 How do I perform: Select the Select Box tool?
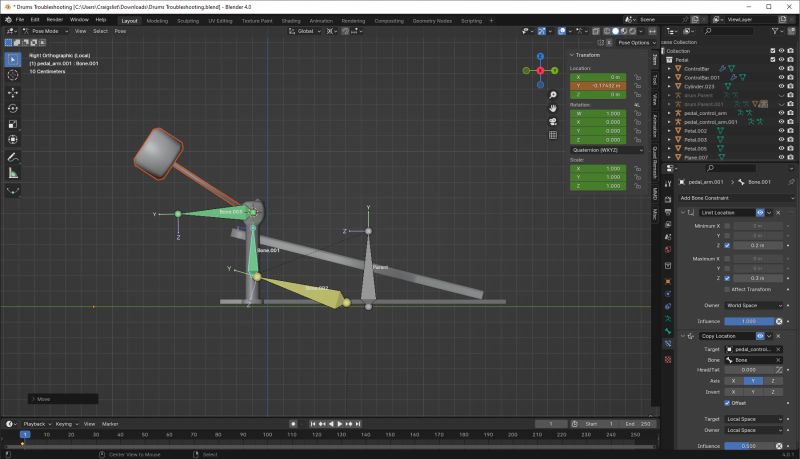13,60
